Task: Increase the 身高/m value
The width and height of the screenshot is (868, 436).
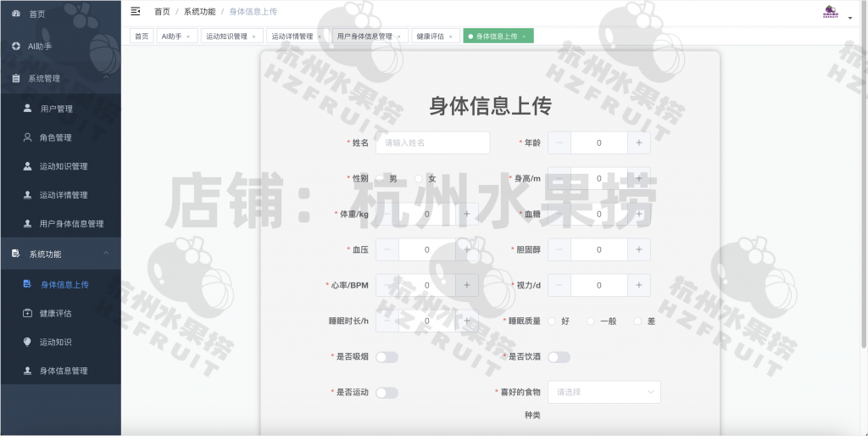Action: (639, 178)
